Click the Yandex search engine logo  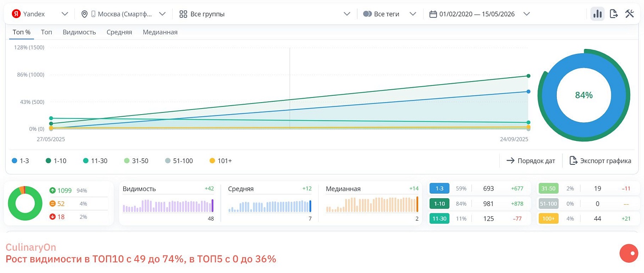click(17, 13)
